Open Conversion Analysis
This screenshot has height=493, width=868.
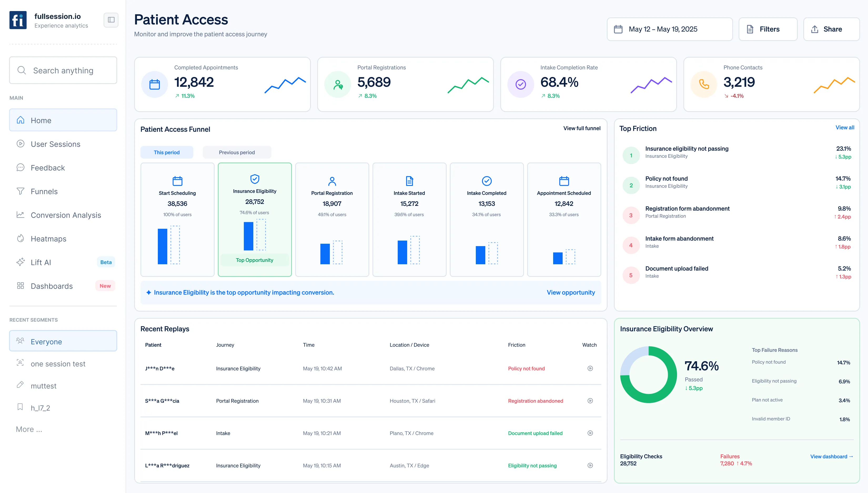click(63, 215)
